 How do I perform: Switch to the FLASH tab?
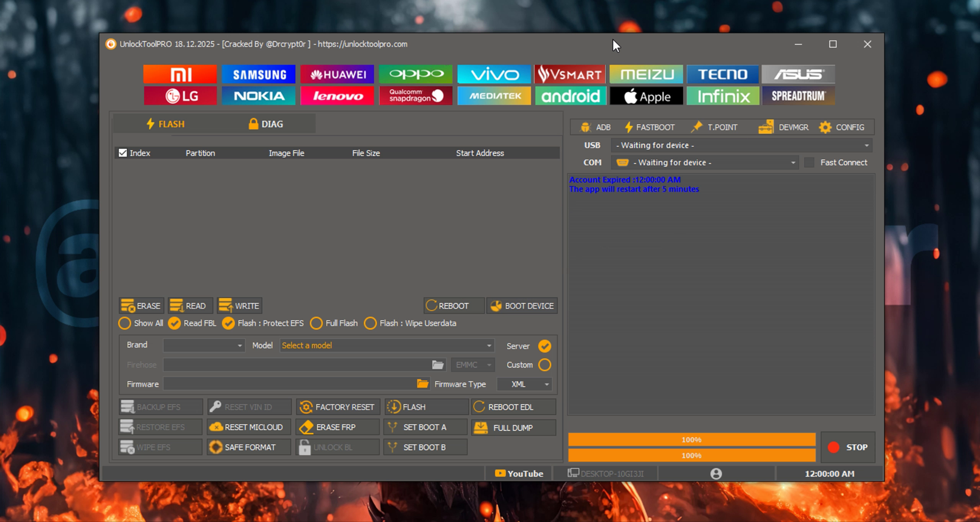165,123
